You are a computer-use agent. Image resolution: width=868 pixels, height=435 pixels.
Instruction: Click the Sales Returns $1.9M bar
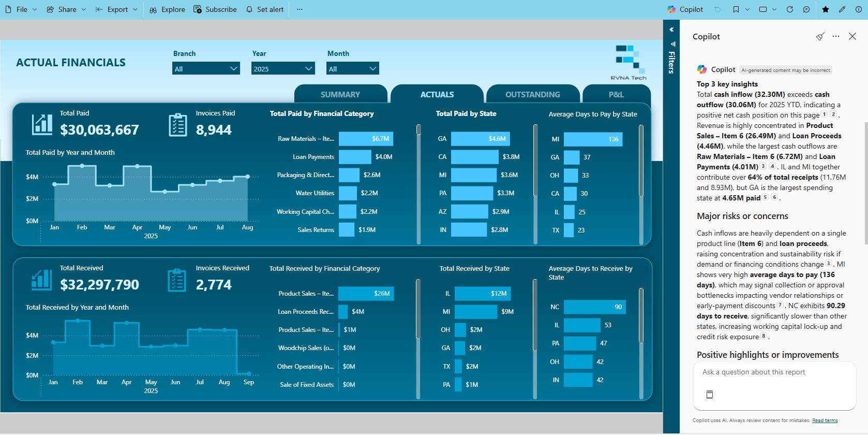(x=347, y=229)
